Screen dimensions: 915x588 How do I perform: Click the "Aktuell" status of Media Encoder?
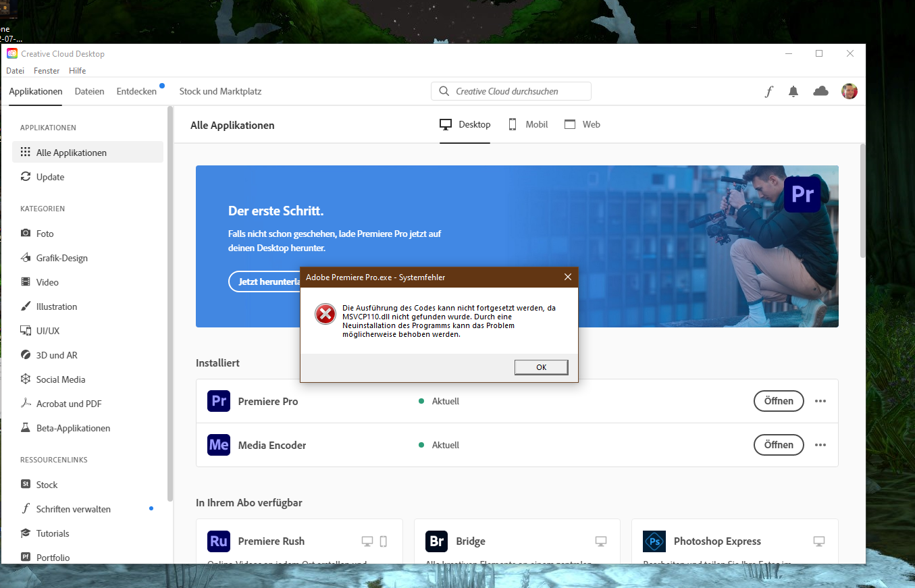(446, 445)
